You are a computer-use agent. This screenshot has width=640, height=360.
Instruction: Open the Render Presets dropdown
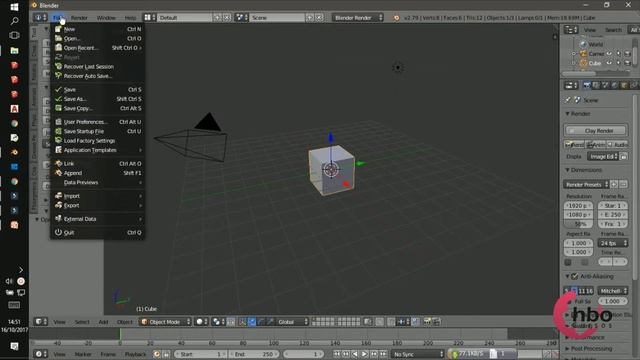pyautogui.click(x=586, y=184)
